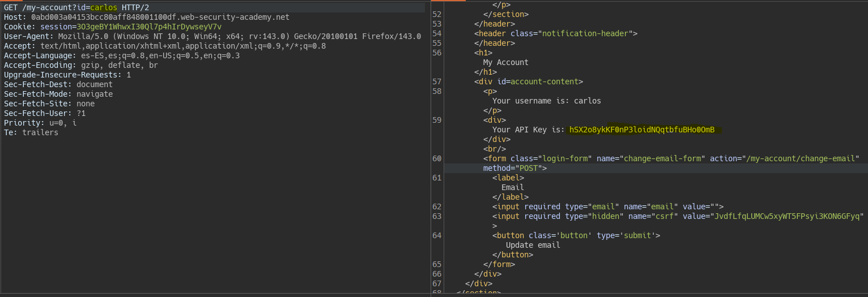Click the highlighted 'carlos' id parameter value
The height and width of the screenshot is (297, 868).
(x=104, y=7)
